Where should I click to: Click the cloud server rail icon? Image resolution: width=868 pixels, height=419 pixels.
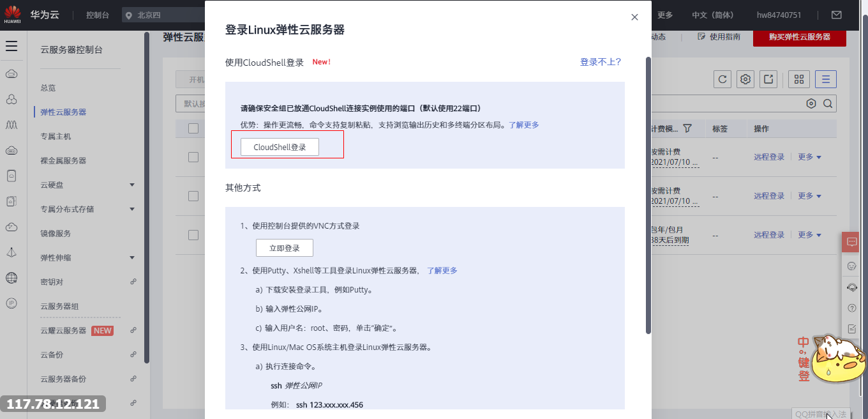11,74
